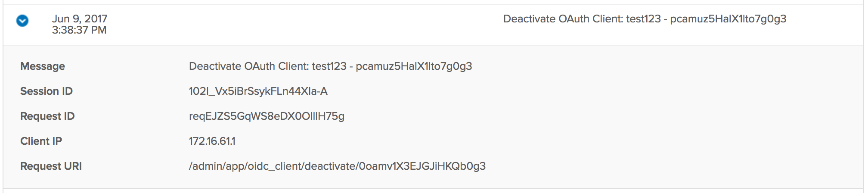
Task: Select Request ID value reqEJZS5GqWS8eDX0OlllH75g
Action: click(267, 116)
